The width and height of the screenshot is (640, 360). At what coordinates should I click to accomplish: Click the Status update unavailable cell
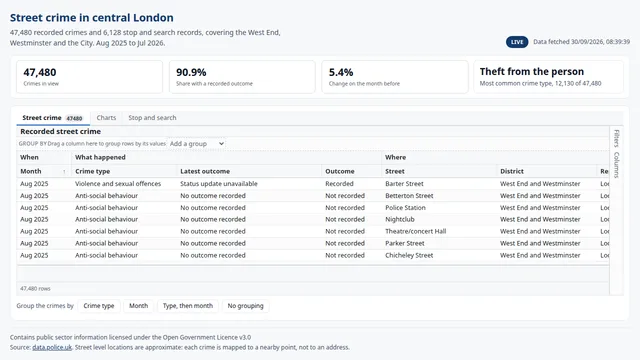[249, 184]
